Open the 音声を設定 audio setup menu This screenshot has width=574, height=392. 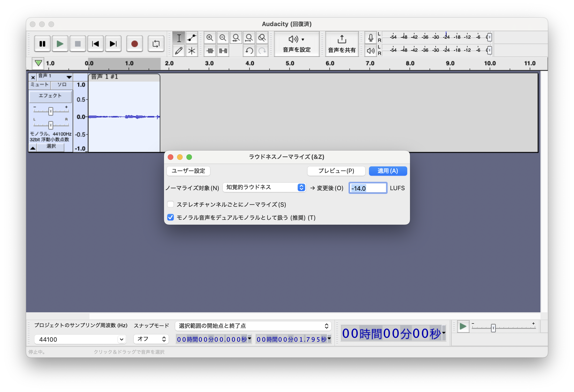click(x=297, y=44)
